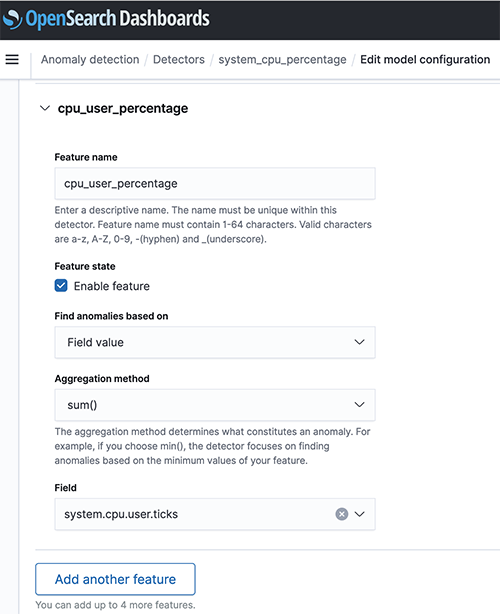
Task: Uncheck the Enable feature checkbox
Action: click(61, 286)
